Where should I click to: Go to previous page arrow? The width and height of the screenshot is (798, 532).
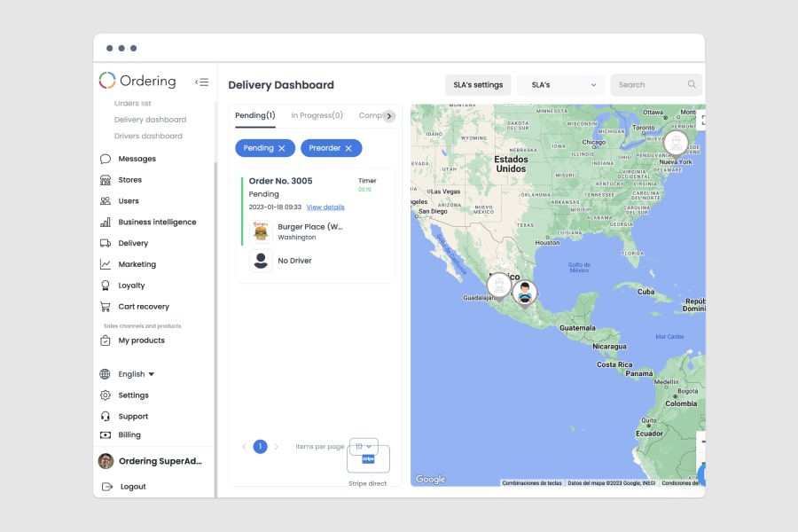(245, 447)
